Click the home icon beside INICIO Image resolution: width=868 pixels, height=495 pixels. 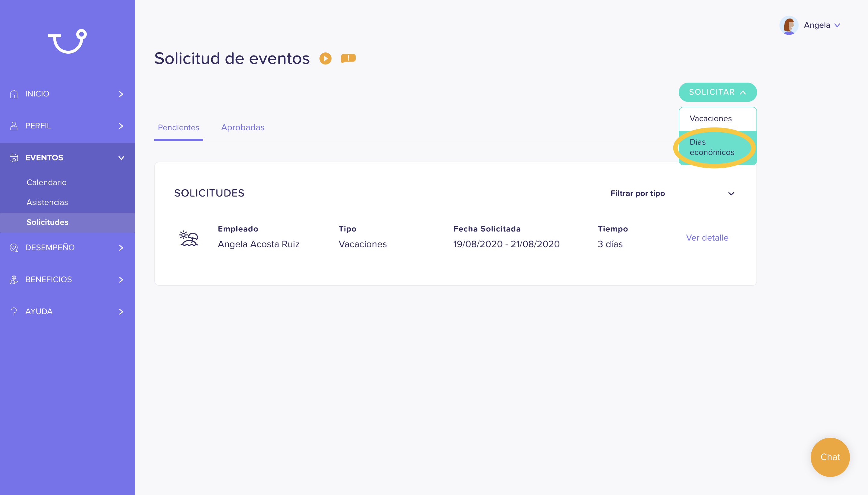tap(14, 94)
